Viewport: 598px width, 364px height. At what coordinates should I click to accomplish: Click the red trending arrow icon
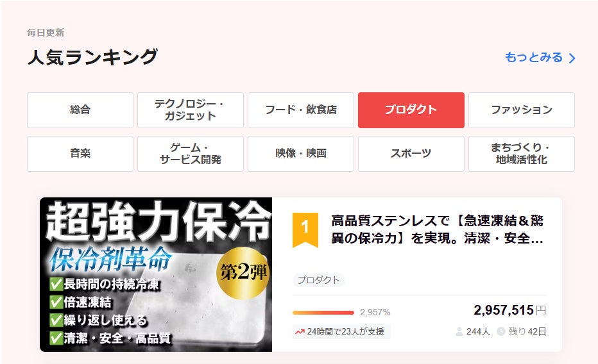300,331
